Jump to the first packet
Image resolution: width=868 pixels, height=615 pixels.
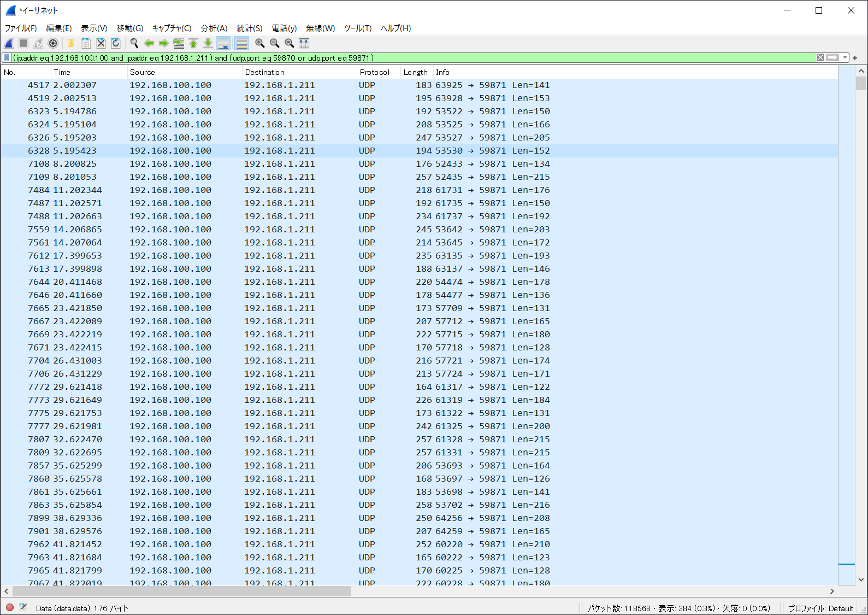[x=193, y=43]
